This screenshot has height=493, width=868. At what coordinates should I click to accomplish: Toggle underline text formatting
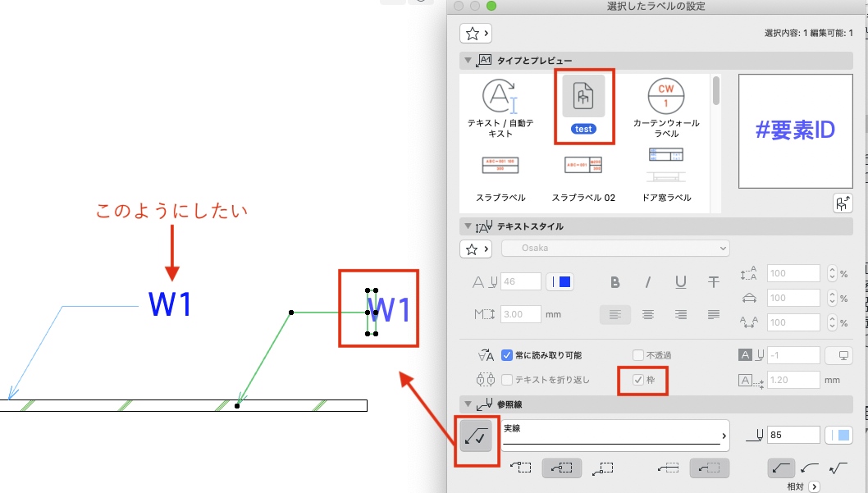pyautogui.click(x=681, y=282)
